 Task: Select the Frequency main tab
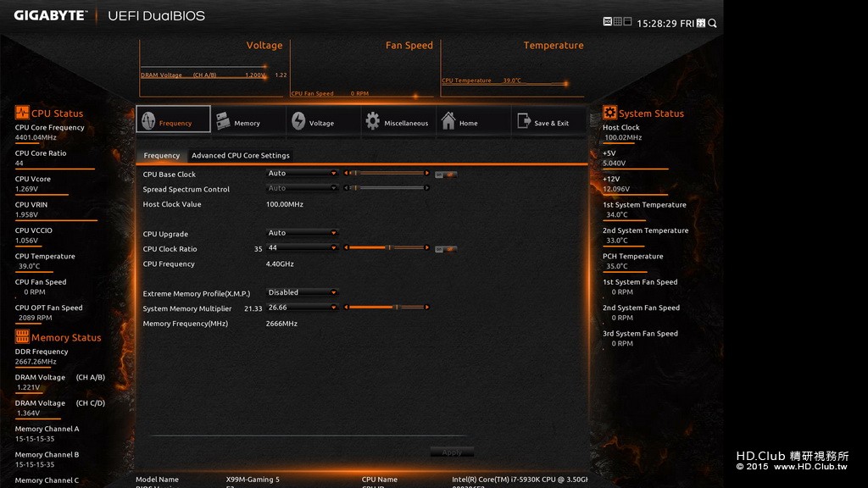click(x=173, y=119)
